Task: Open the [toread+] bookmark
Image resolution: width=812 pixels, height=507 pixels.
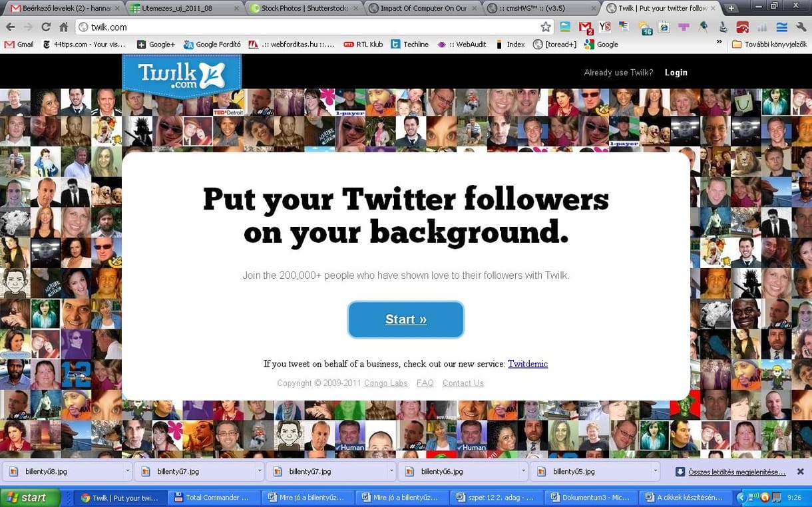Action: click(554, 45)
